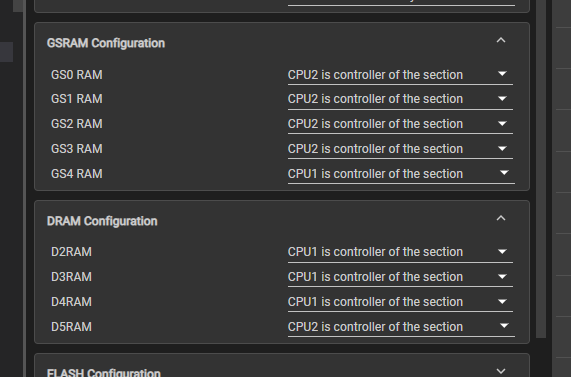Open the GS1 RAM controller dropdown
Screen dimensions: 571x377
tap(400, 99)
